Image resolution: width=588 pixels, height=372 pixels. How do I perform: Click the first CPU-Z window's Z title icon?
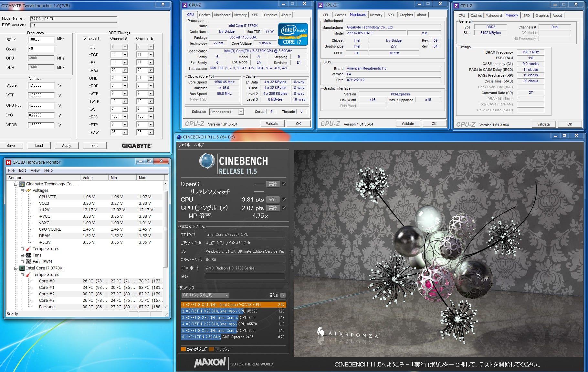point(185,5)
